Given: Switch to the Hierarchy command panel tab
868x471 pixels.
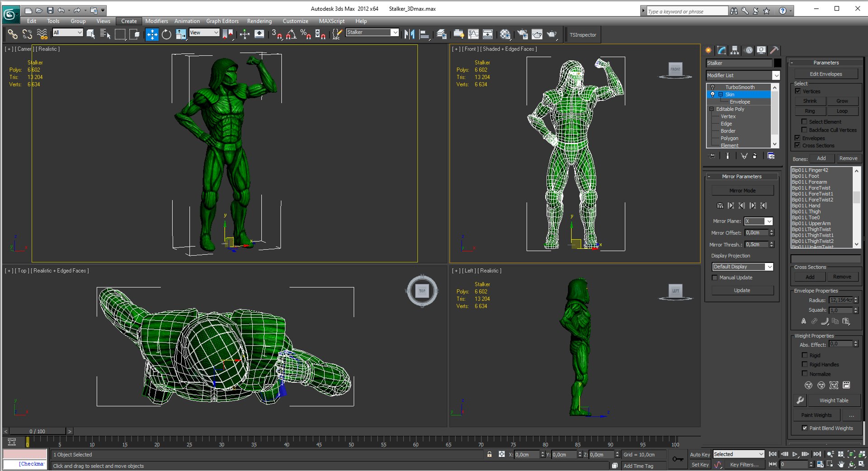Looking at the screenshot, I should point(735,50).
